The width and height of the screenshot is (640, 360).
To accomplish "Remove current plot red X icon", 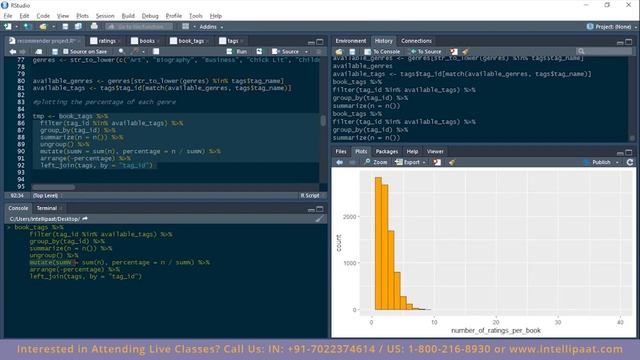I will tap(437, 162).
